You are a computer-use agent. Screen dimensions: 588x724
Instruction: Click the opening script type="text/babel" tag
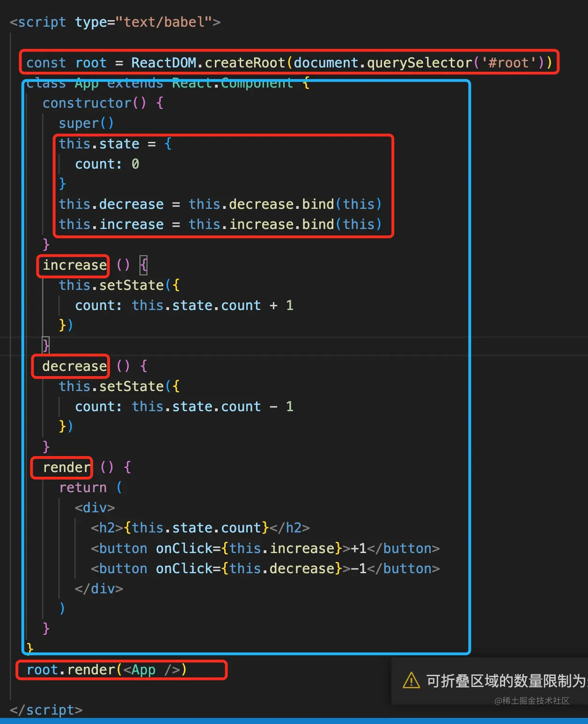click(115, 22)
